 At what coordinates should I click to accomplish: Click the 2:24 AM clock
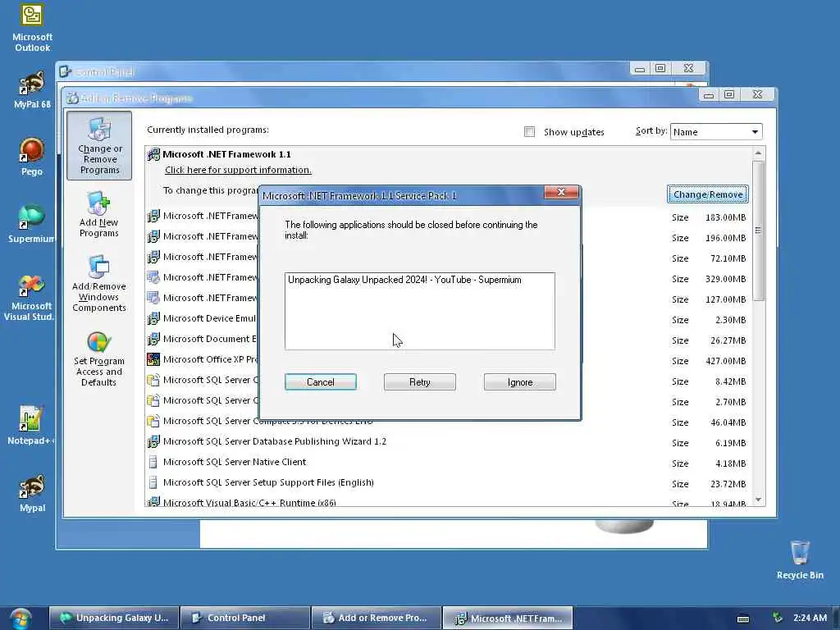click(x=810, y=618)
